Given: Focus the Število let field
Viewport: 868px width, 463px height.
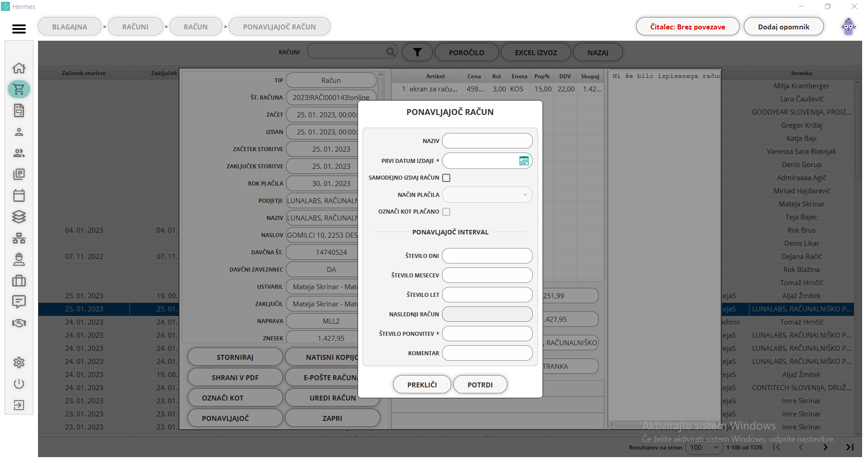Looking at the screenshot, I should coord(487,295).
